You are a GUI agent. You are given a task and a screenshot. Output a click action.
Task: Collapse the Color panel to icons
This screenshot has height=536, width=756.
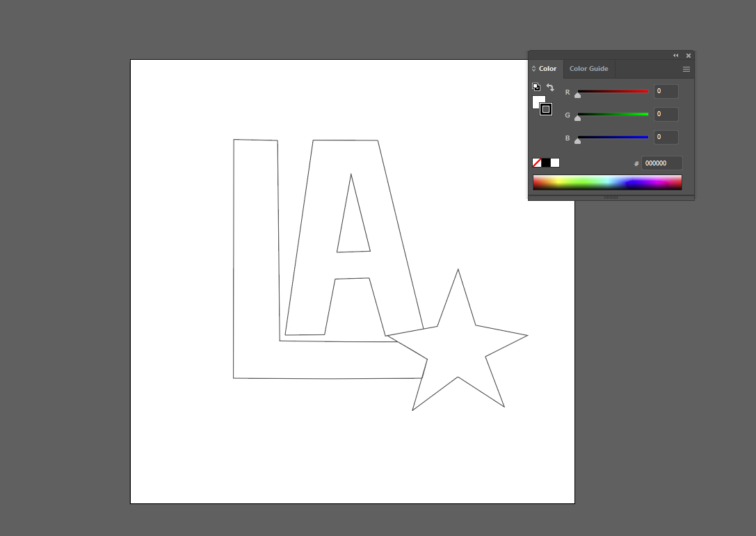click(675, 56)
